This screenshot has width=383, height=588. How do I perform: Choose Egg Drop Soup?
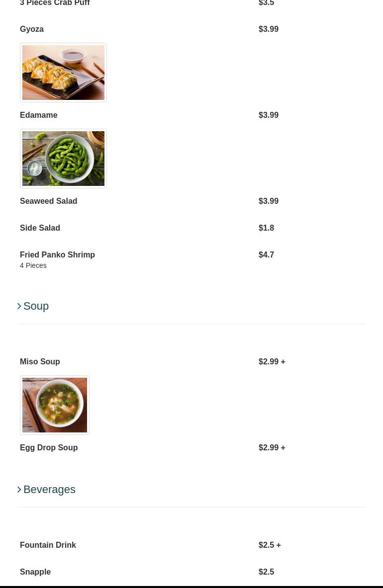tap(49, 448)
